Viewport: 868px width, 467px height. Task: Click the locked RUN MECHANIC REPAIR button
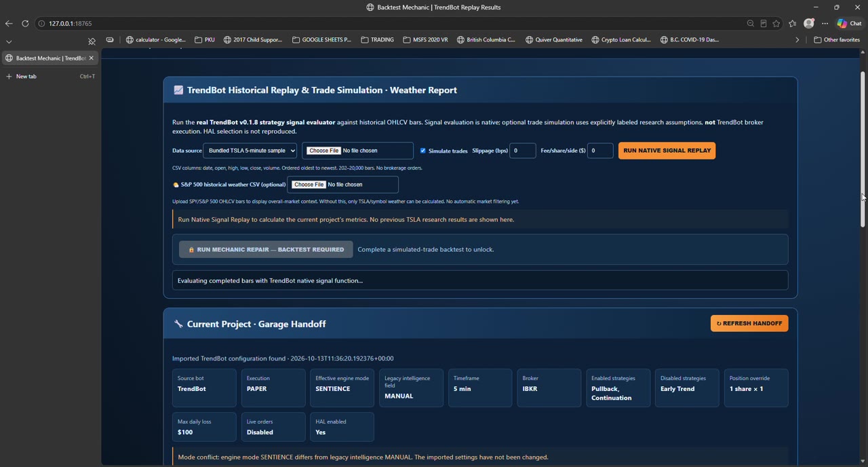[266, 250]
